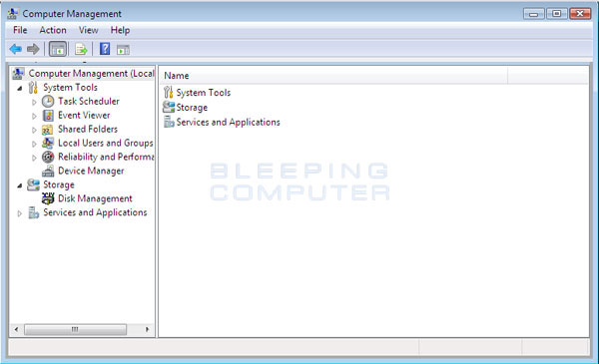Select Shared Folders in the tree
The height and width of the screenshot is (364, 599).
[88, 129]
